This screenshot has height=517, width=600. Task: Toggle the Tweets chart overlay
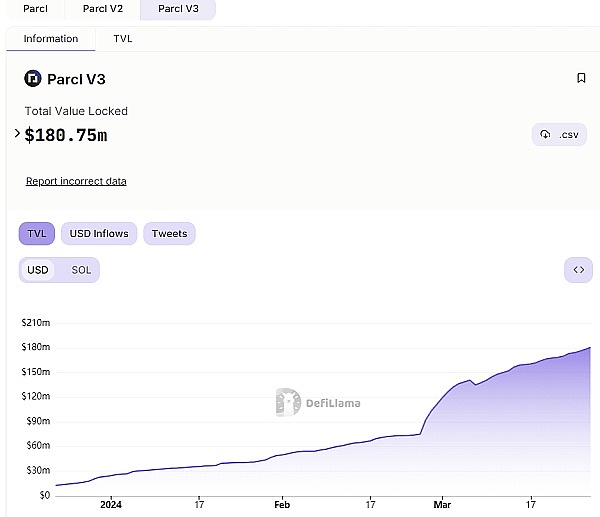coord(169,233)
